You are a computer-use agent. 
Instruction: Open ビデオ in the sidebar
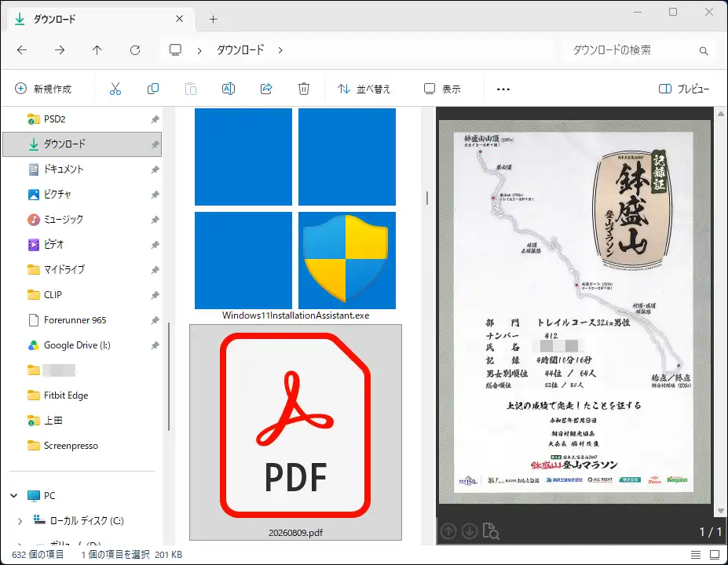point(82,245)
